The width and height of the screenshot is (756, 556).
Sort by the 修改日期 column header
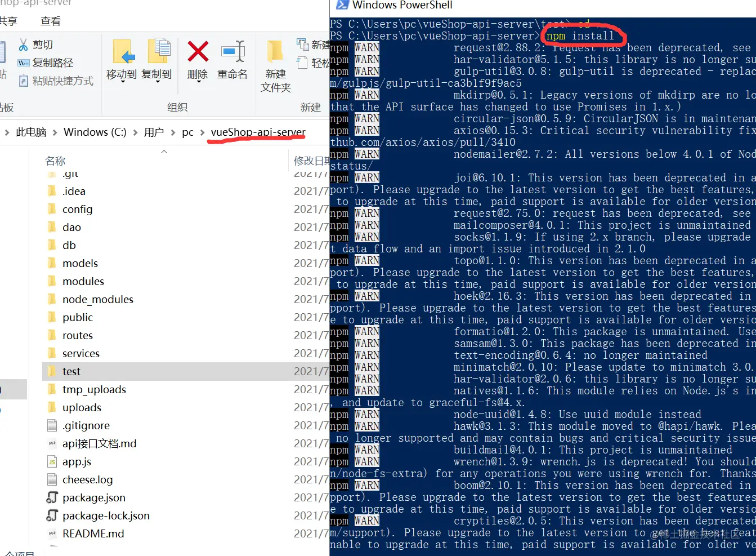[311, 161]
